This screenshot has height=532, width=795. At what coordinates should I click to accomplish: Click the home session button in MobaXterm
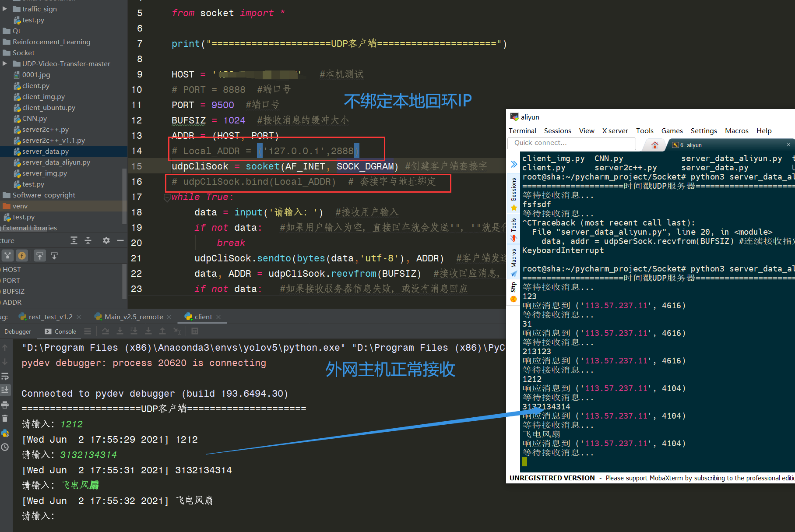654,144
